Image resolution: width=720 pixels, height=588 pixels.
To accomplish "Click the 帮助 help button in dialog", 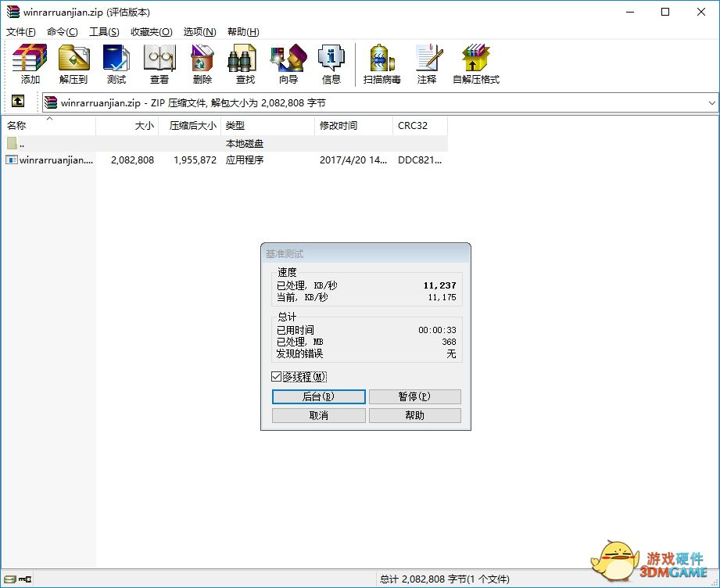I will [x=414, y=415].
